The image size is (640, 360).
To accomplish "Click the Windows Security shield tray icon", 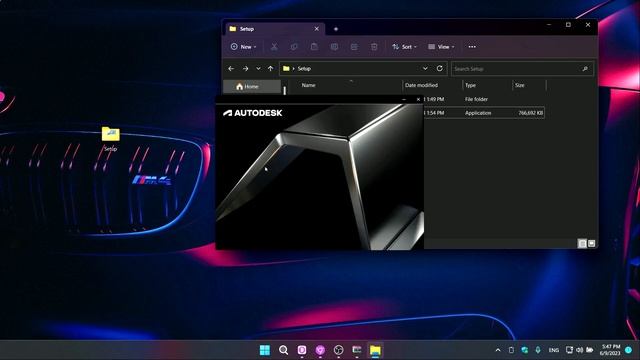I will tap(524, 350).
